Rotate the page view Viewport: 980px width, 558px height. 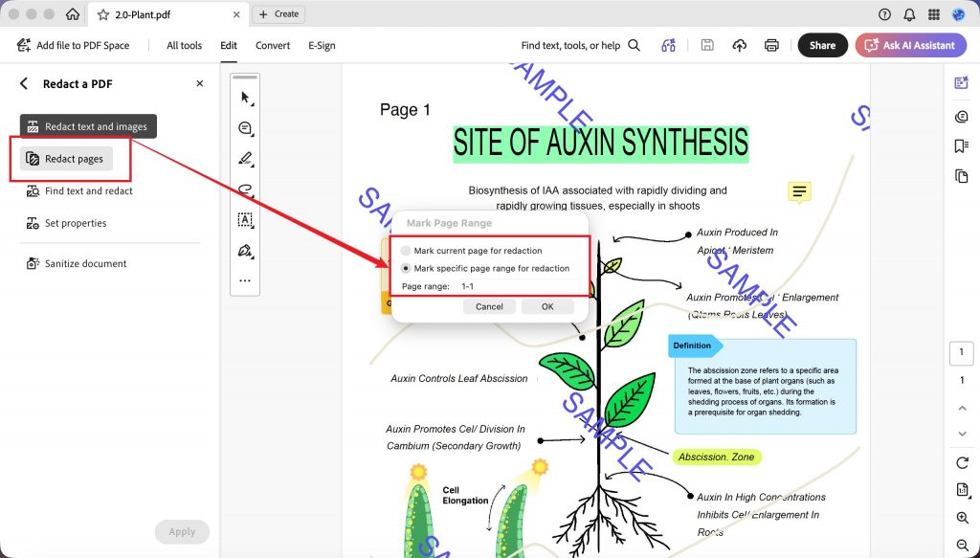(x=962, y=463)
